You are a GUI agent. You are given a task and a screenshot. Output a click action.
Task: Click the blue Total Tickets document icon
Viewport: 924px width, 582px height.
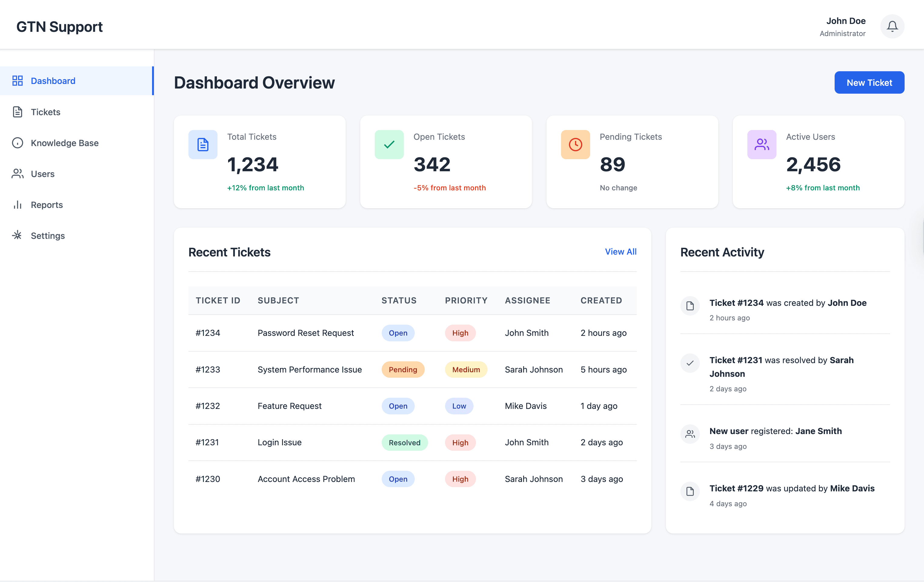pos(203,144)
